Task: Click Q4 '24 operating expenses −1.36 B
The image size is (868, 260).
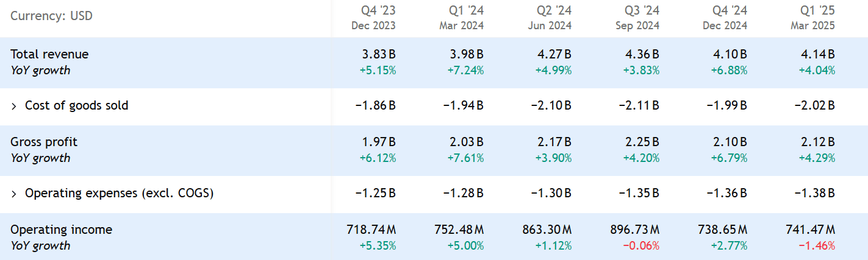Action: (726, 193)
